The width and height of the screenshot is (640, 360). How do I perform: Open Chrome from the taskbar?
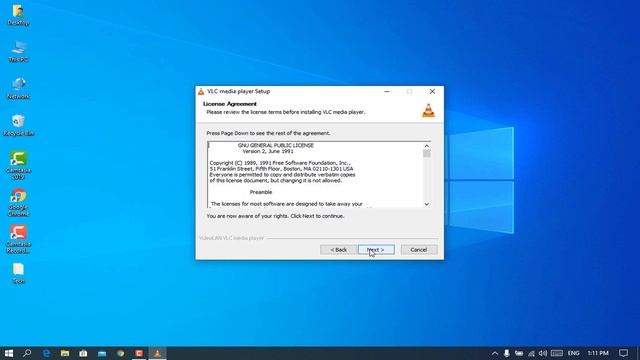point(120,353)
